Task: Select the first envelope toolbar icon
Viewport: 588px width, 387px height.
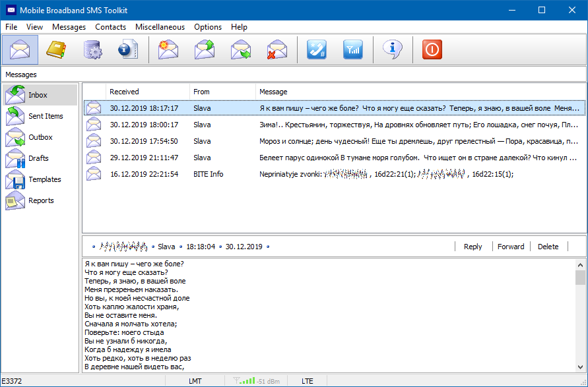Action: coord(20,49)
